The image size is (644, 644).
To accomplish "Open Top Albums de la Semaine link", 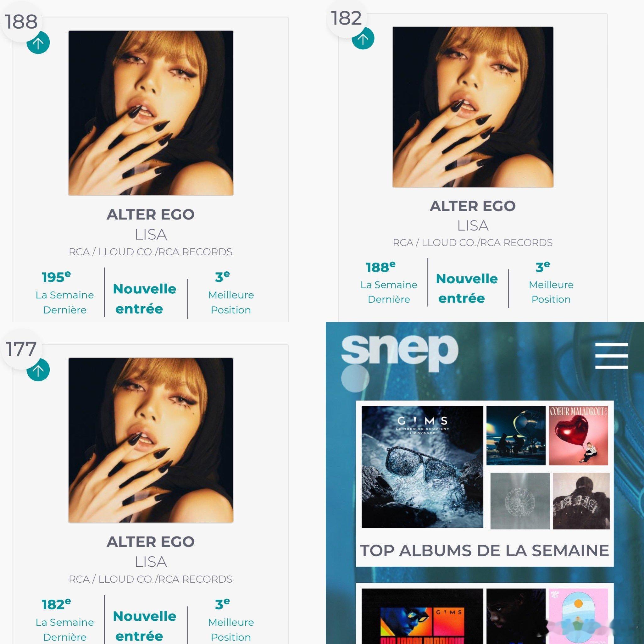I will (485, 550).
